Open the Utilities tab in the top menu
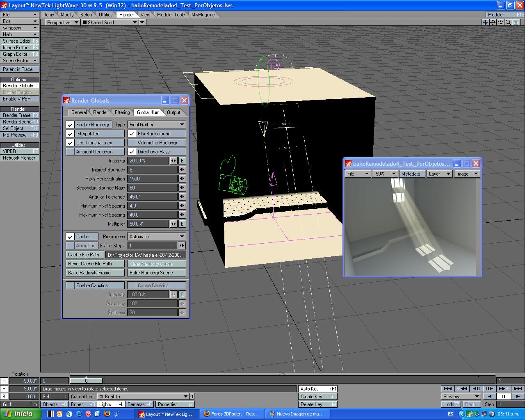 coord(105,15)
